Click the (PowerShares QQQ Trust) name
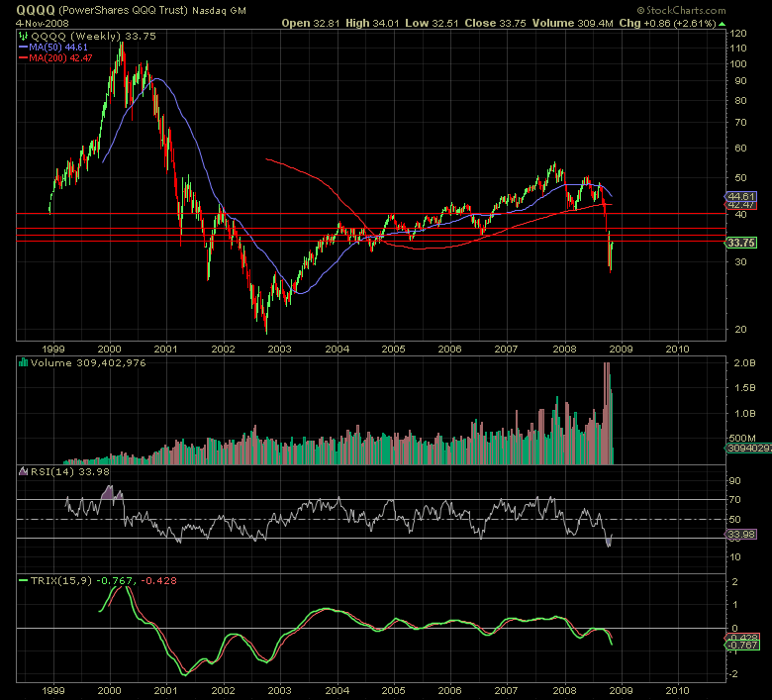772x700 pixels. coord(123,10)
